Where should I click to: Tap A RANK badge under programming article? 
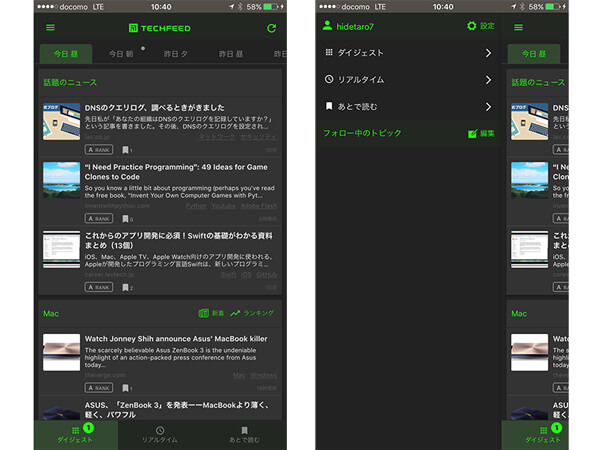point(99,218)
